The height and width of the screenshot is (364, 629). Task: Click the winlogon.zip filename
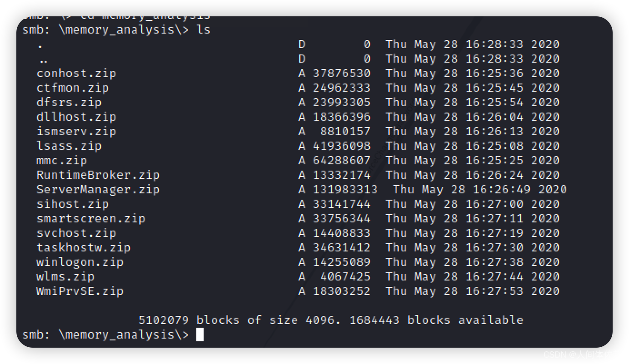click(80, 262)
